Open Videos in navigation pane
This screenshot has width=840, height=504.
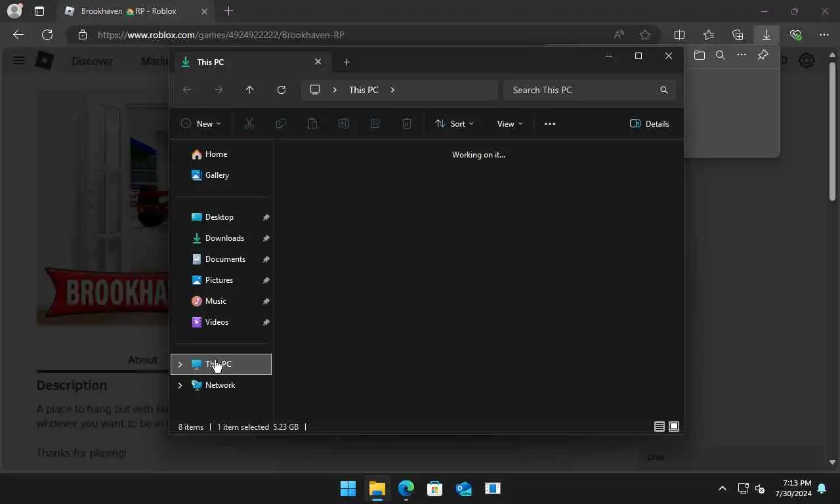pyautogui.click(x=221, y=322)
